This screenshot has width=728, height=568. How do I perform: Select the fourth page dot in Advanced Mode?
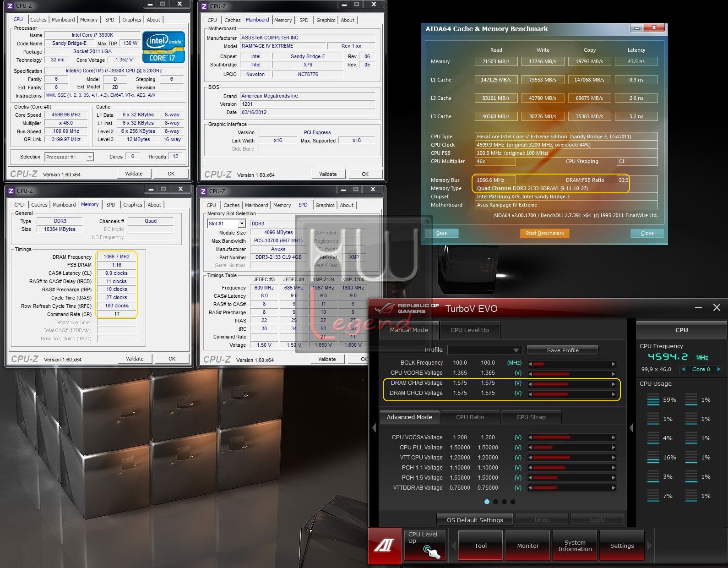click(x=513, y=502)
